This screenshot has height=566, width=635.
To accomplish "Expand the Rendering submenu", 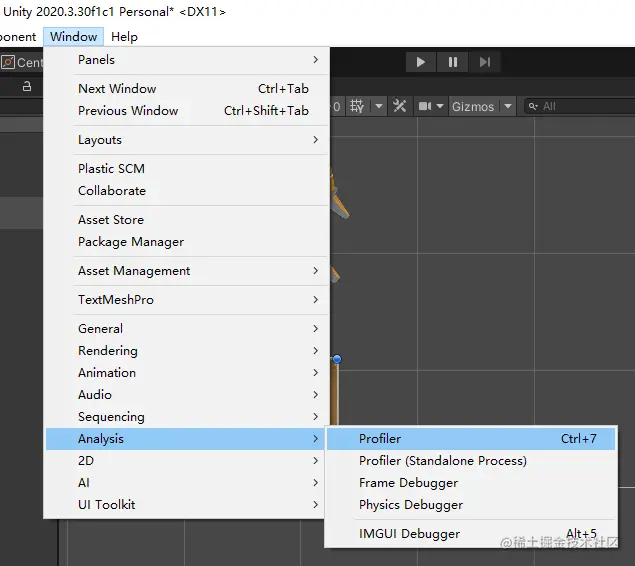I will [x=186, y=351].
